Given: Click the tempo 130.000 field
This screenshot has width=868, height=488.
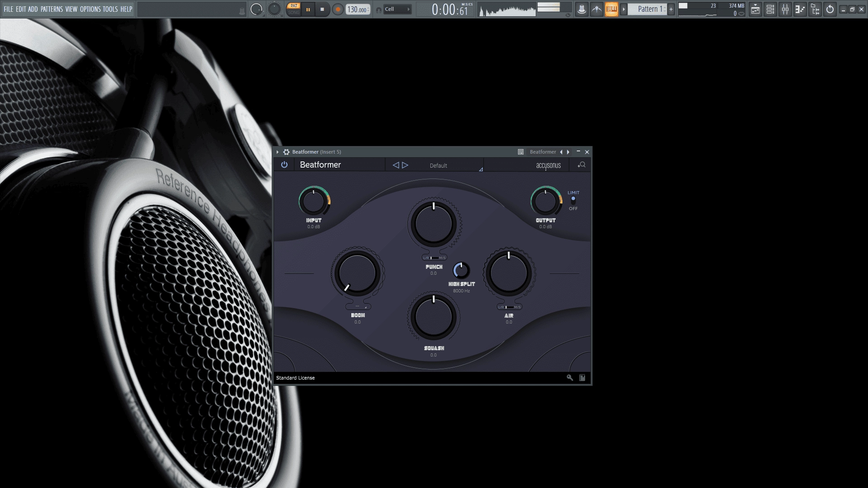Looking at the screenshot, I should coord(358,9).
